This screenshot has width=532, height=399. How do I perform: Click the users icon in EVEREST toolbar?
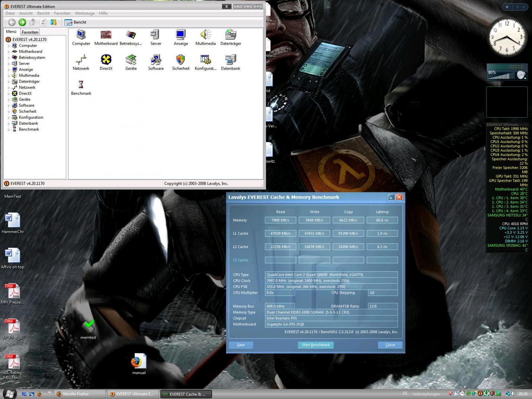pos(54,22)
